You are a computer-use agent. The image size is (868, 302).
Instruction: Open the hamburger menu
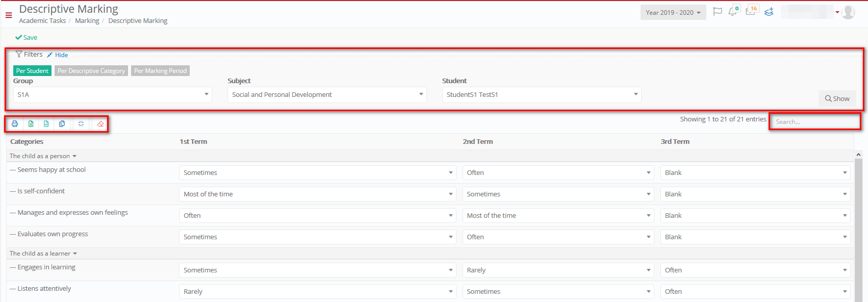click(x=9, y=15)
